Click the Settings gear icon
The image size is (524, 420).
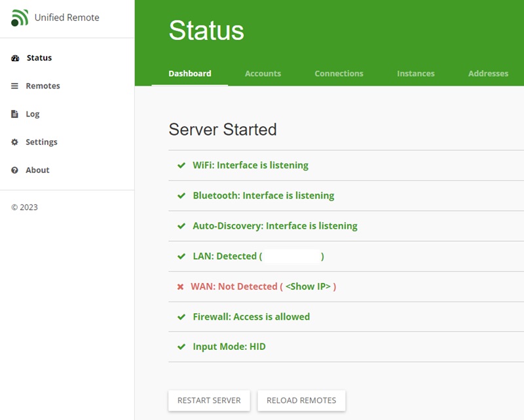14,142
